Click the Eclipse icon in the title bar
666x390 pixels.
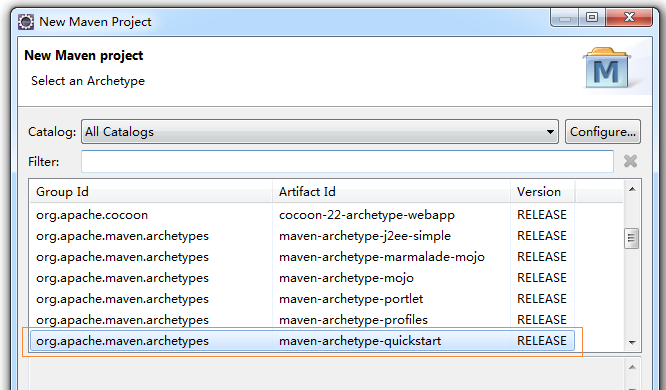coord(26,22)
